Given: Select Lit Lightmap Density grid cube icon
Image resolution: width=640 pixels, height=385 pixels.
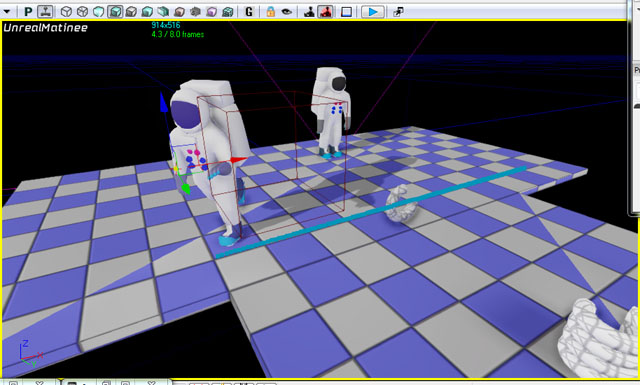Looking at the screenshot, I should click(x=228, y=12).
